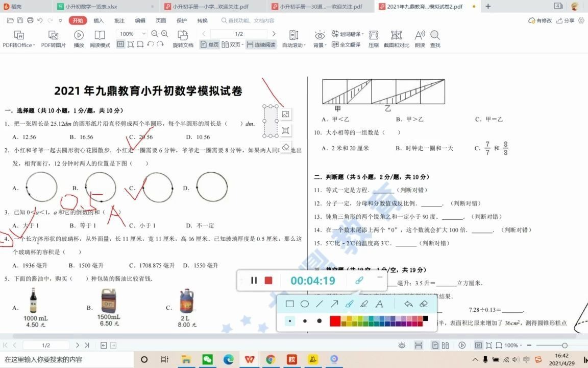Pause the screen recording
This screenshot has height=368, width=588.
pos(254,281)
